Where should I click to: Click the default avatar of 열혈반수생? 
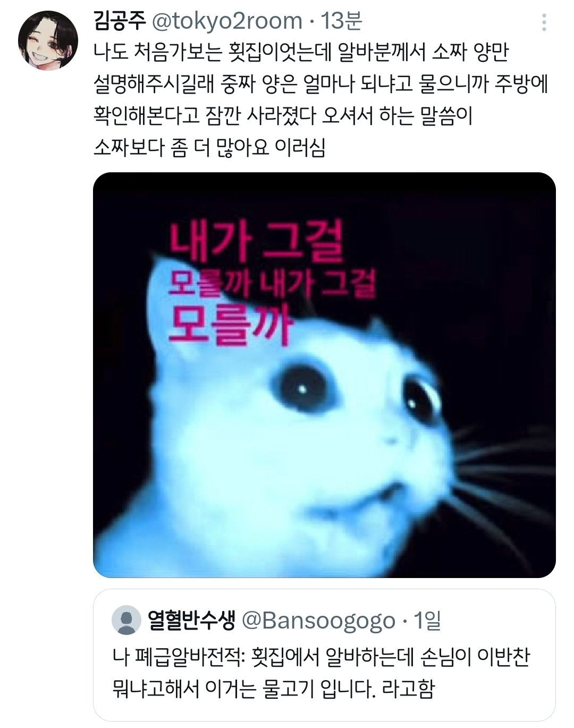click(126, 620)
